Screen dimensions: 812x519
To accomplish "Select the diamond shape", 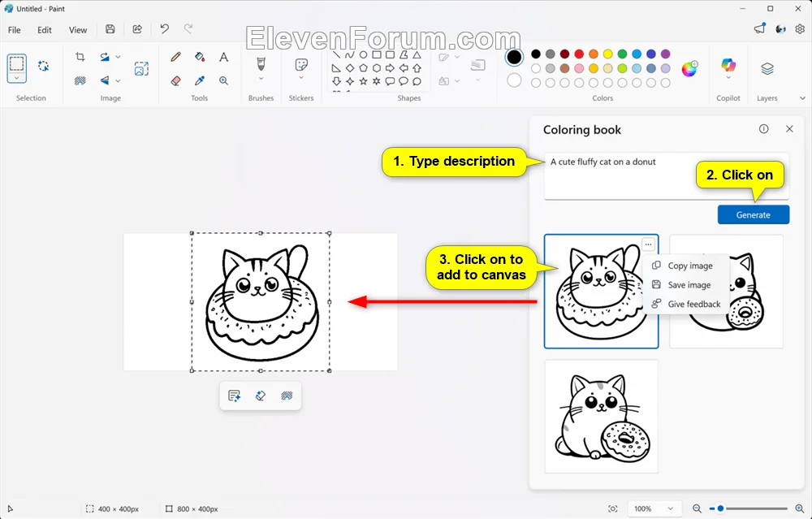I will (350, 68).
